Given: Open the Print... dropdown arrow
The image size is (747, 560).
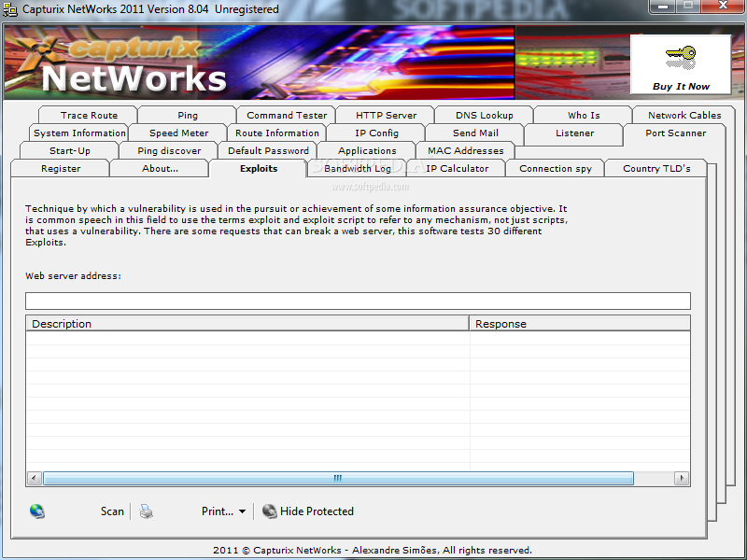Looking at the screenshot, I should (242, 511).
